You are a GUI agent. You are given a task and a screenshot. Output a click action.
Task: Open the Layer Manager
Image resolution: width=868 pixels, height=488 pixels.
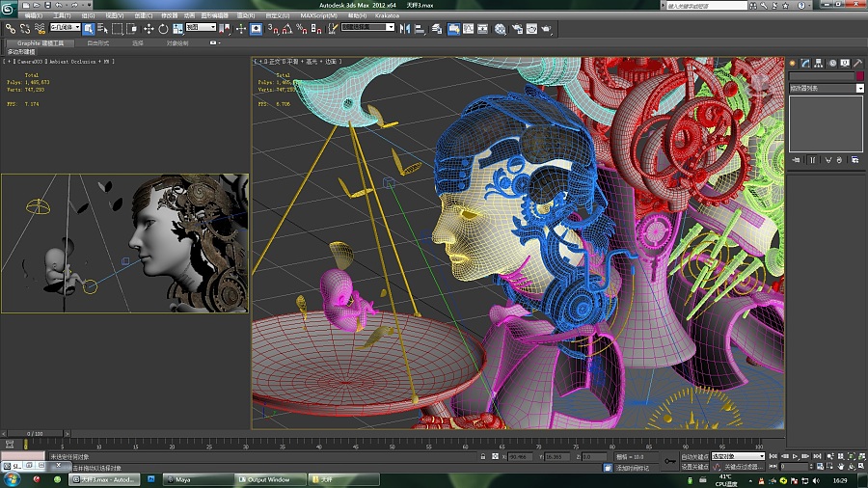click(x=437, y=28)
